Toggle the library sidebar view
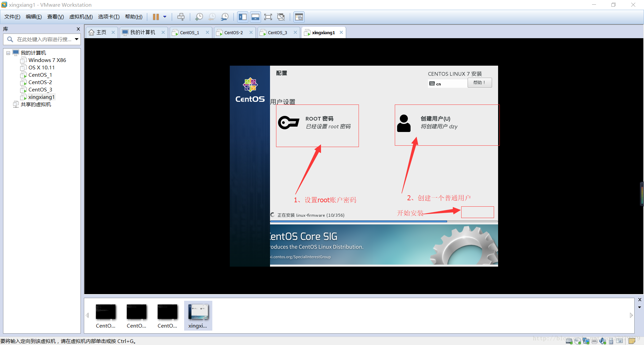The width and height of the screenshot is (644, 345). (x=243, y=17)
